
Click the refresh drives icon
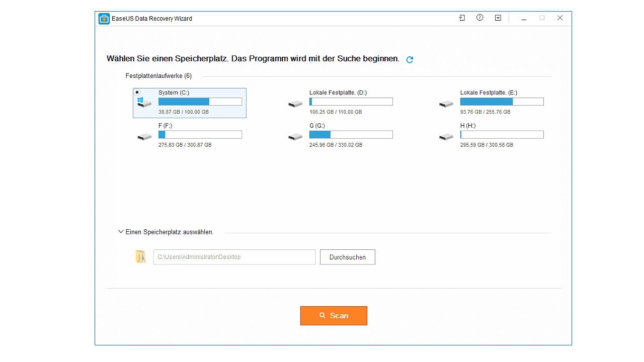(x=410, y=59)
